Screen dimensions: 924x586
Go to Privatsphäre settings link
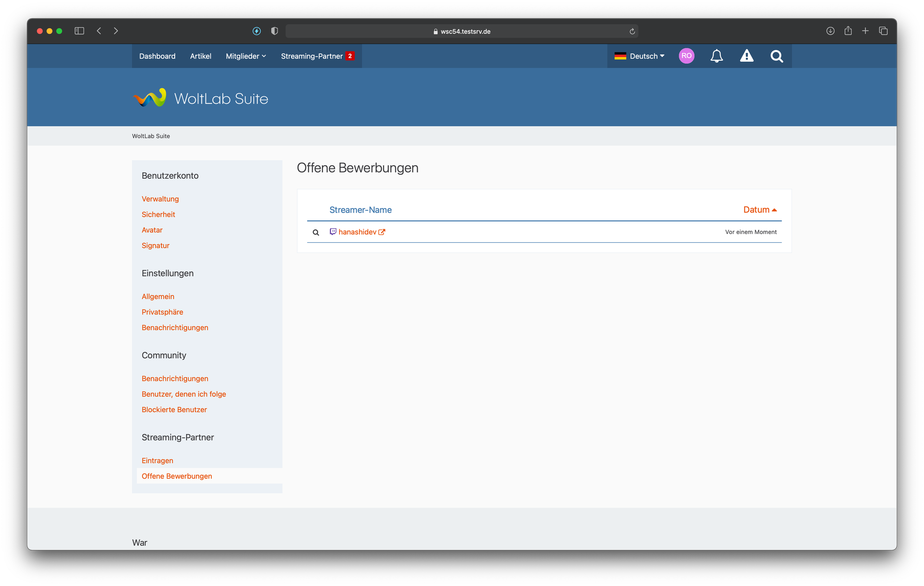pyautogui.click(x=162, y=312)
